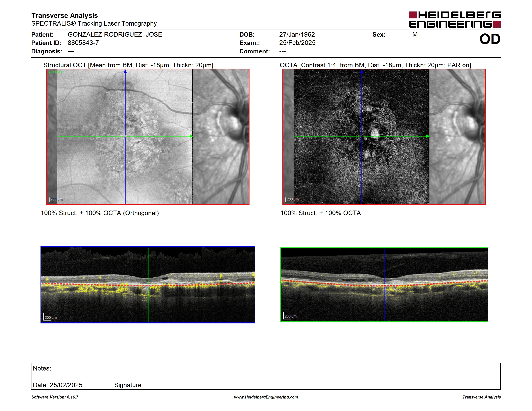Click the green arrowhead on Structural OCT scan line
Screen dimensions: 532x411
191,136
